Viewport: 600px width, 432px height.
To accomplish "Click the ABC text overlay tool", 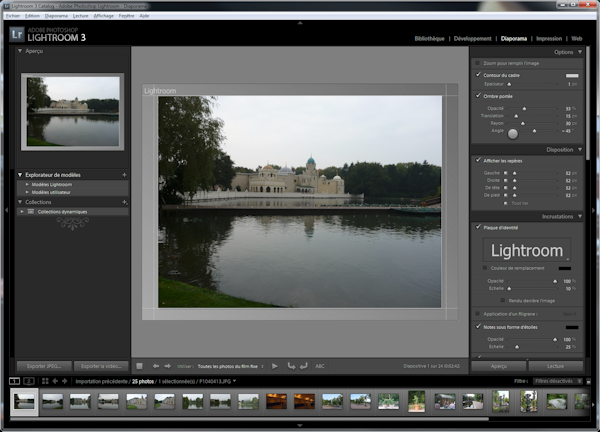I will coord(320,367).
